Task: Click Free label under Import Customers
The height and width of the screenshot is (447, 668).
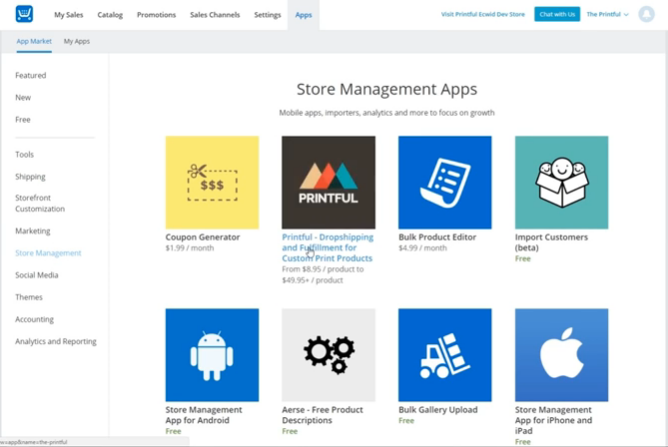Action: click(x=523, y=259)
